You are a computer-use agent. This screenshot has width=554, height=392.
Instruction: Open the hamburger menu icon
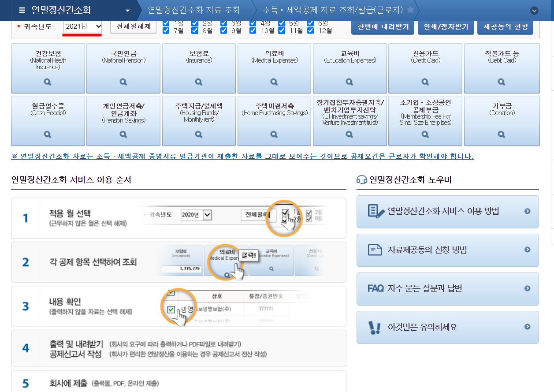(x=22, y=10)
